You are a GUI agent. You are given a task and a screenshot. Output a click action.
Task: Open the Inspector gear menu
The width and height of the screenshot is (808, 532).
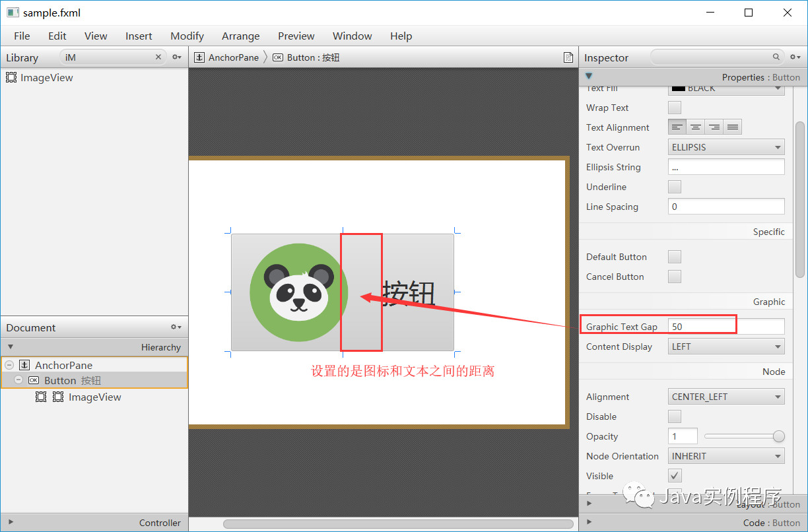(x=794, y=57)
